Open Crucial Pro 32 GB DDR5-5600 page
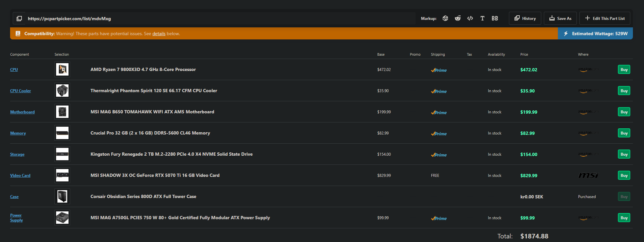 pos(150,133)
